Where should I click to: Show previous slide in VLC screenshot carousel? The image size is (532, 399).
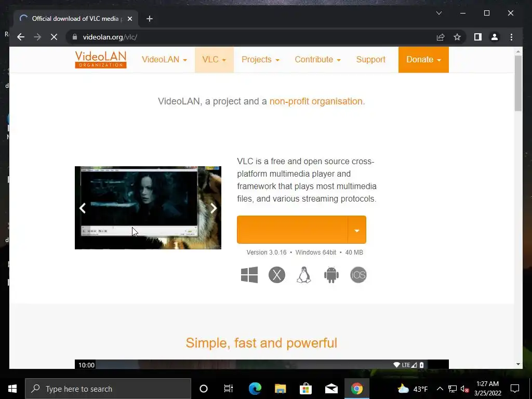(83, 208)
